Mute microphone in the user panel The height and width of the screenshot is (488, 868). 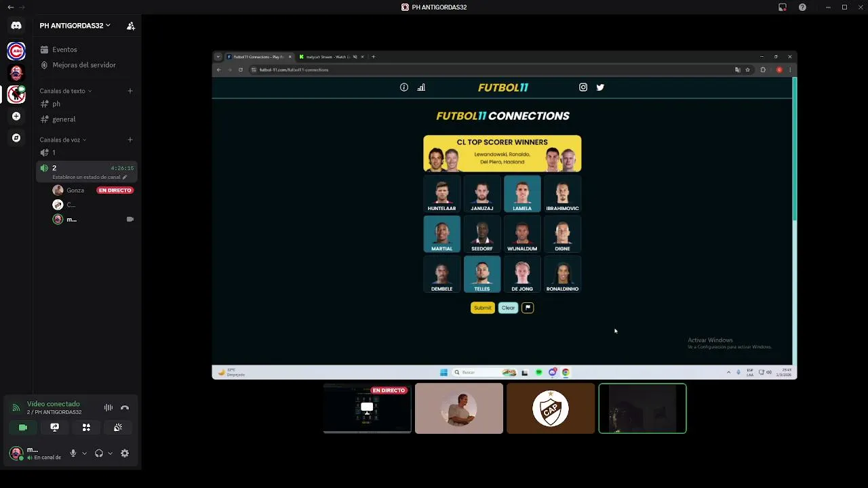point(73,453)
